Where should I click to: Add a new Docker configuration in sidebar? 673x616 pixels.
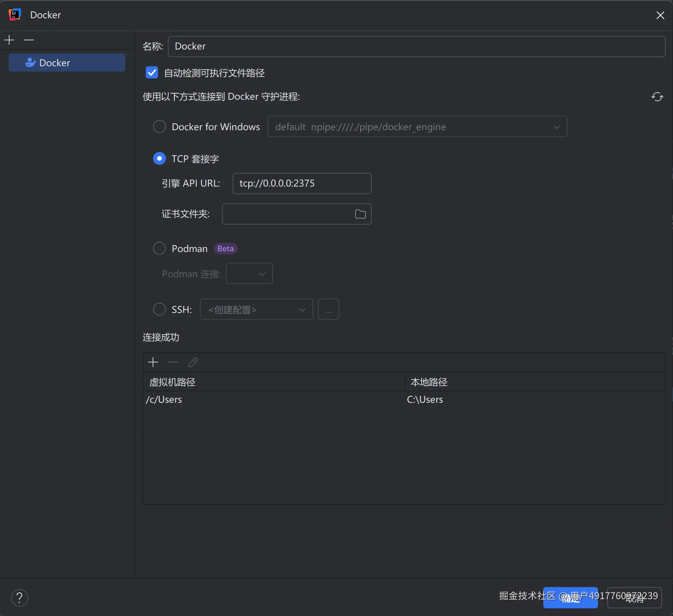10,40
